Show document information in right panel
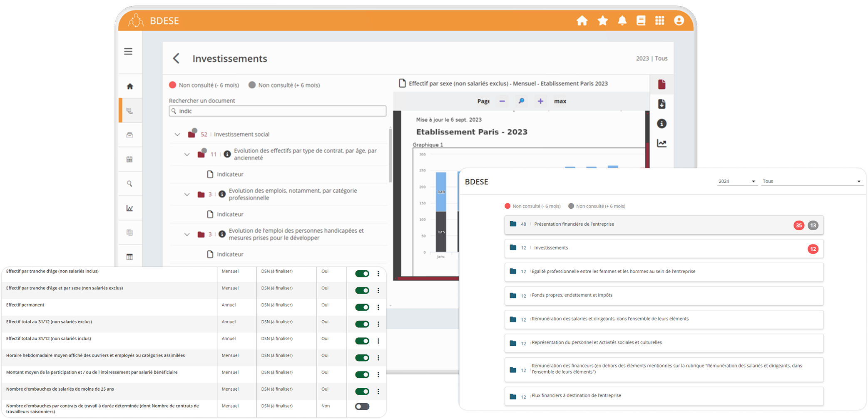 (x=662, y=124)
